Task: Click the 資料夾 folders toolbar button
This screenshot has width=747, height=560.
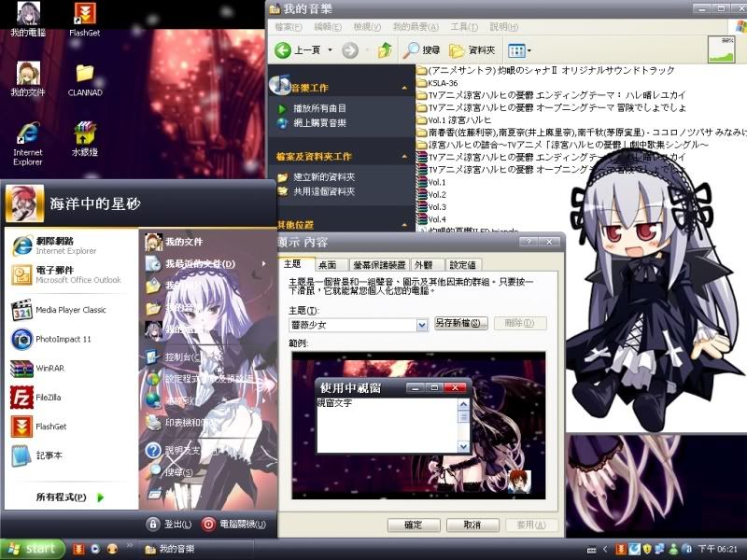Action: click(472, 50)
